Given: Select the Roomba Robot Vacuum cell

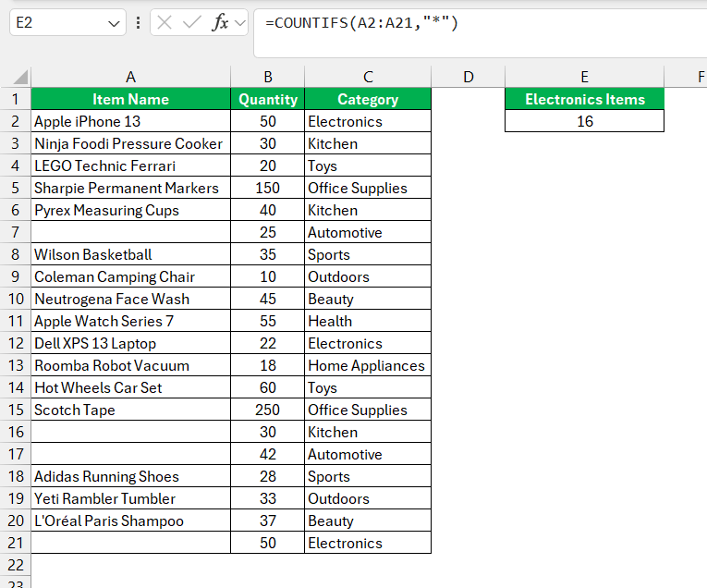Looking at the screenshot, I should 130,365.
